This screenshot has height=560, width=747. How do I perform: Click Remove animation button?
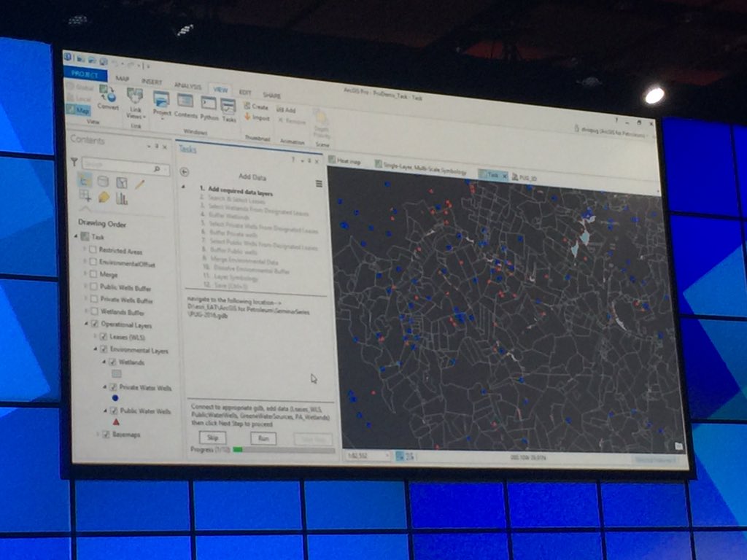(292, 122)
